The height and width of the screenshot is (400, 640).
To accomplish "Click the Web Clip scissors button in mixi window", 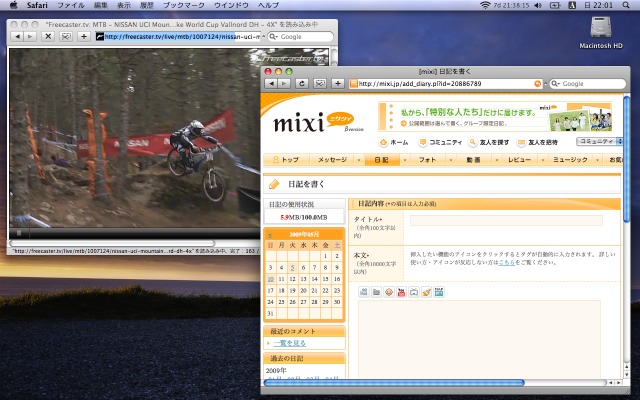I will [x=320, y=84].
